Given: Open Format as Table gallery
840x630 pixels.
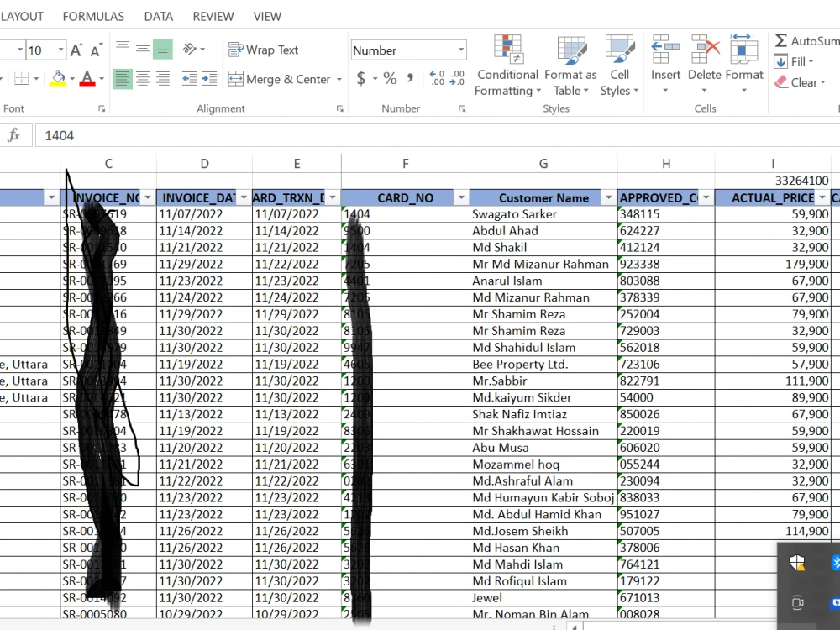Looking at the screenshot, I should [x=570, y=66].
